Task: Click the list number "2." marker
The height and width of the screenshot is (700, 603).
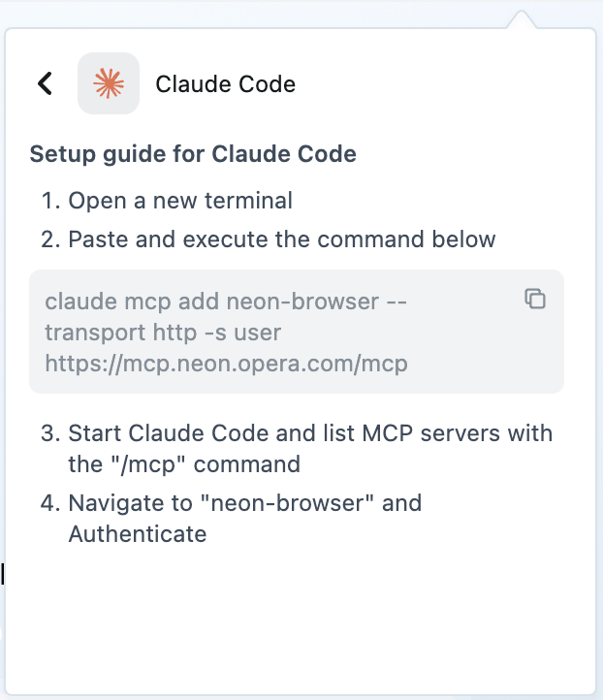Action: point(50,239)
